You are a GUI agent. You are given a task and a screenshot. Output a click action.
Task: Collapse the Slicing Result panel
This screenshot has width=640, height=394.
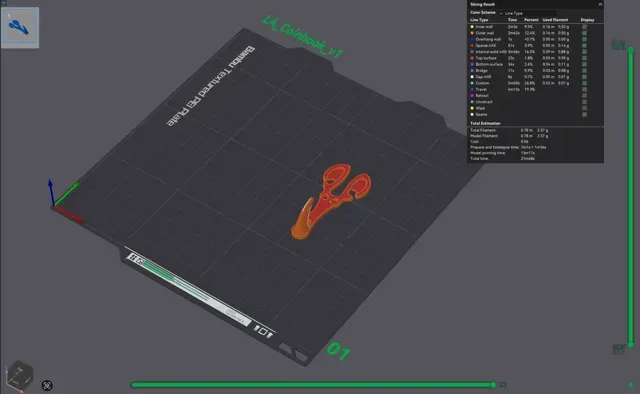tap(600, 4)
